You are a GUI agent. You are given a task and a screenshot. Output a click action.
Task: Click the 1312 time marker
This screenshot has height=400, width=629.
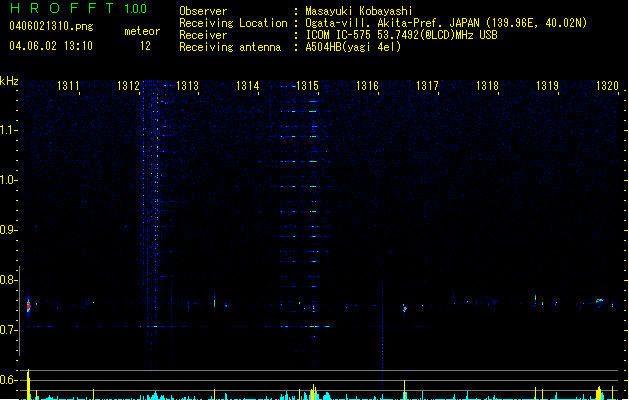pos(128,86)
